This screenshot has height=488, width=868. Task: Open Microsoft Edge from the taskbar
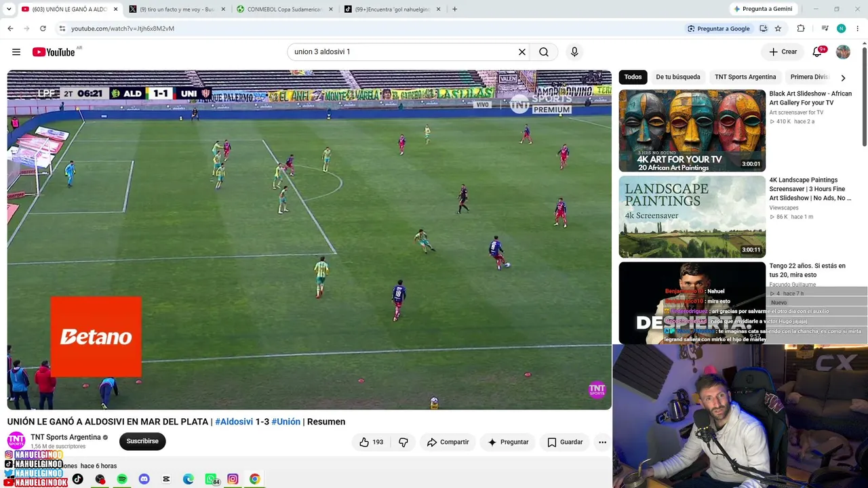[189, 479]
